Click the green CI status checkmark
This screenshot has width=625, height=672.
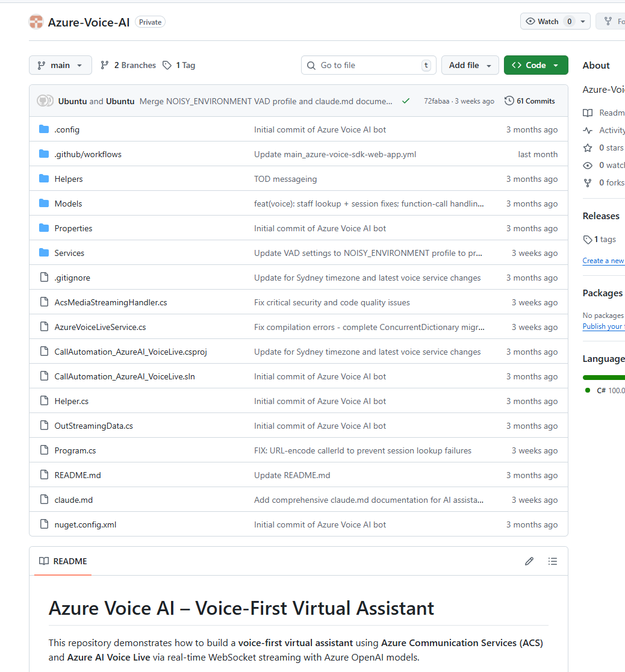(406, 101)
